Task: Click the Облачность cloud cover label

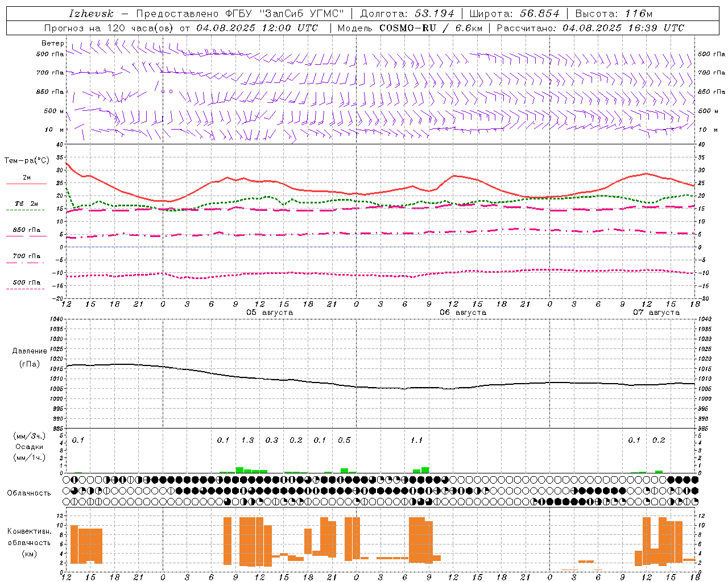Action: (x=29, y=493)
